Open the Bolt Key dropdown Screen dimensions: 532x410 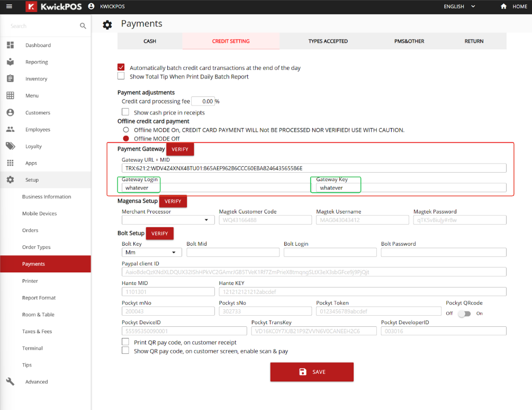[x=152, y=252]
